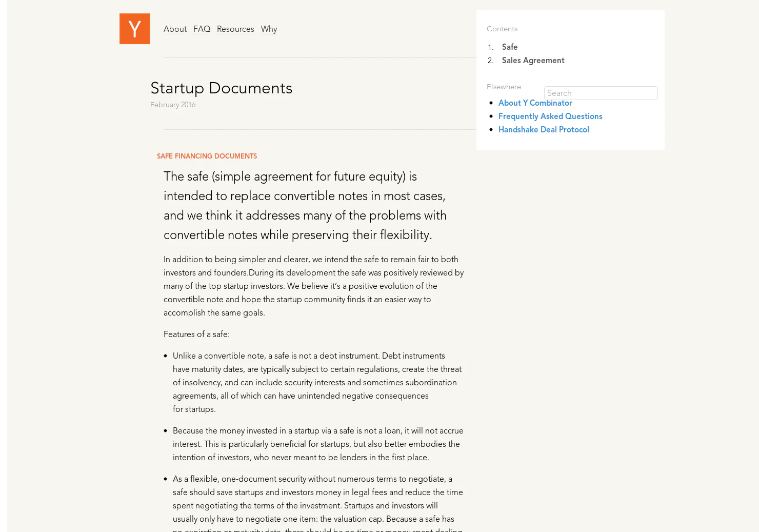Click the February 2016 date text
759x532 pixels.
click(x=173, y=105)
